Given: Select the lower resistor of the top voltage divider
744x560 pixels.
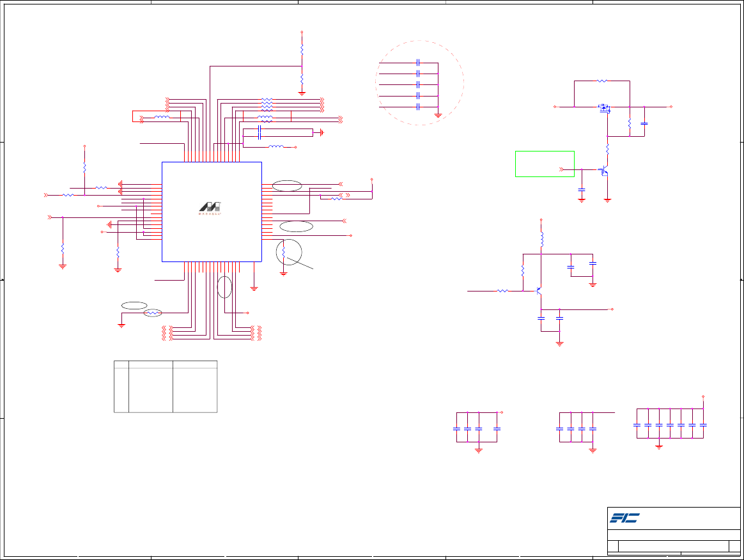Looking at the screenshot, I should pos(302,79).
